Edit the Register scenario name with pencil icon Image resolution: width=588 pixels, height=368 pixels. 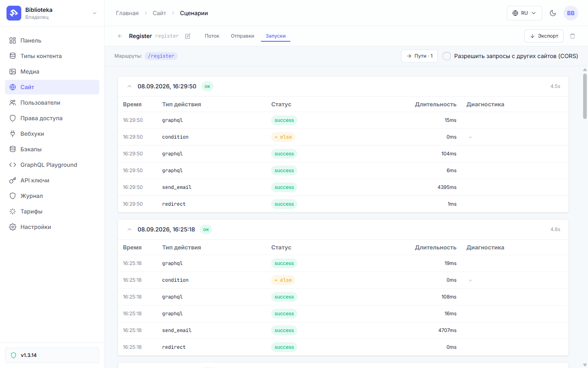pos(188,36)
